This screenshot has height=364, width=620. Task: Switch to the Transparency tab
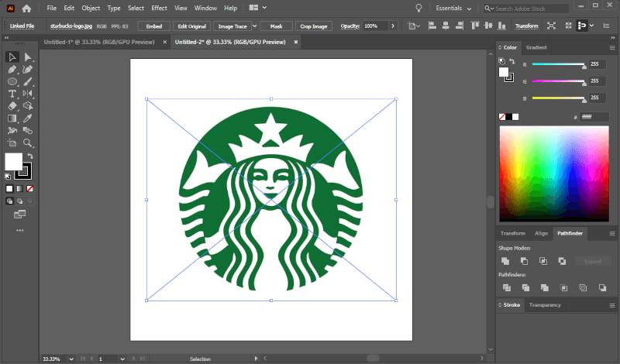click(545, 305)
